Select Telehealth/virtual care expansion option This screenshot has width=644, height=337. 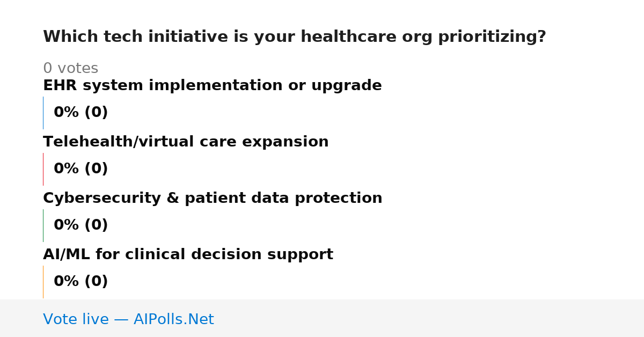click(x=186, y=142)
